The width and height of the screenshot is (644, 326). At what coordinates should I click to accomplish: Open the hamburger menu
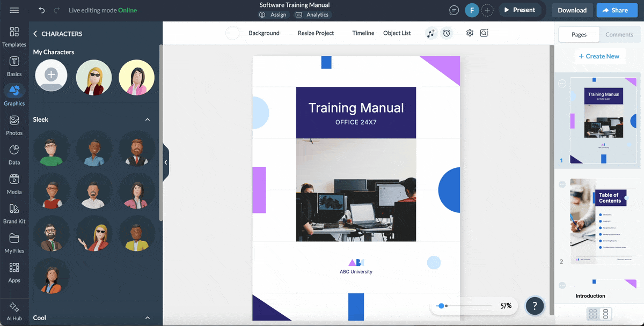14,10
